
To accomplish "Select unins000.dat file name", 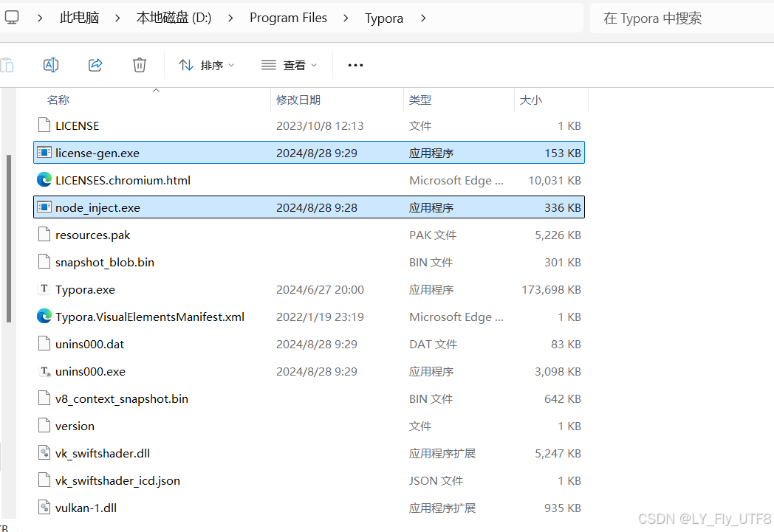I will pyautogui.click(x=89, y=344).
